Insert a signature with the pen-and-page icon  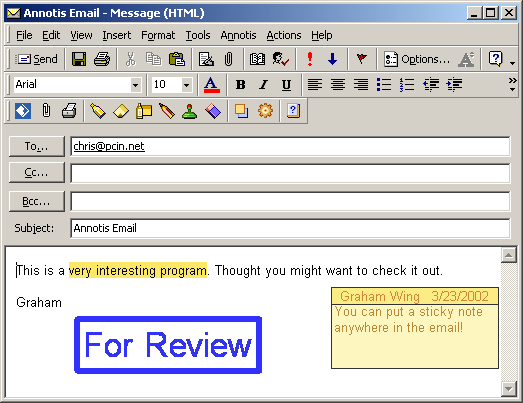(x=206, y=59)
